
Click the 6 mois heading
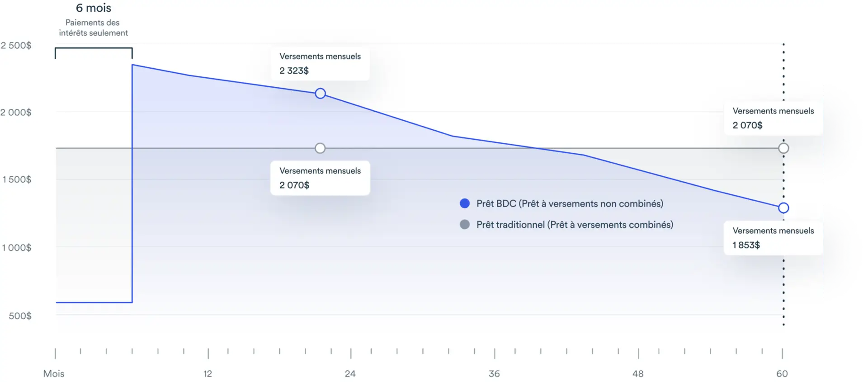pyautogui.click(x=94, y=8)
